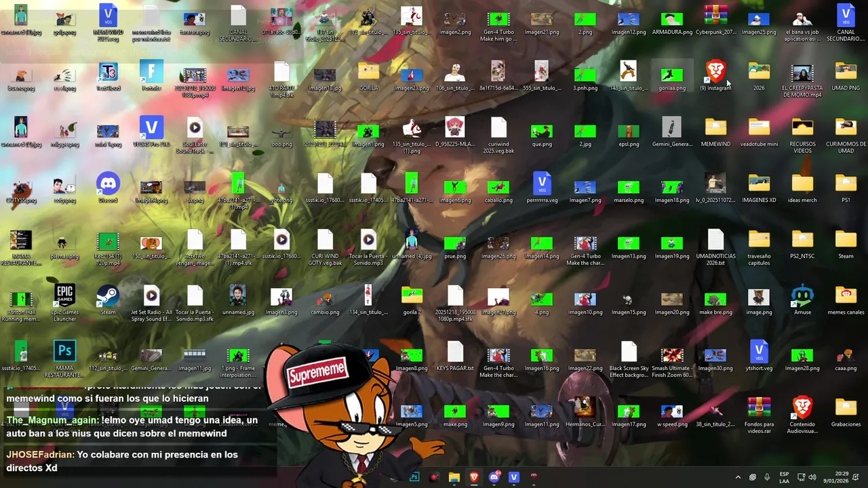Open the notification center icon
Image resolution: width=868 pixels, height=488 pixels.
[856, 477]
